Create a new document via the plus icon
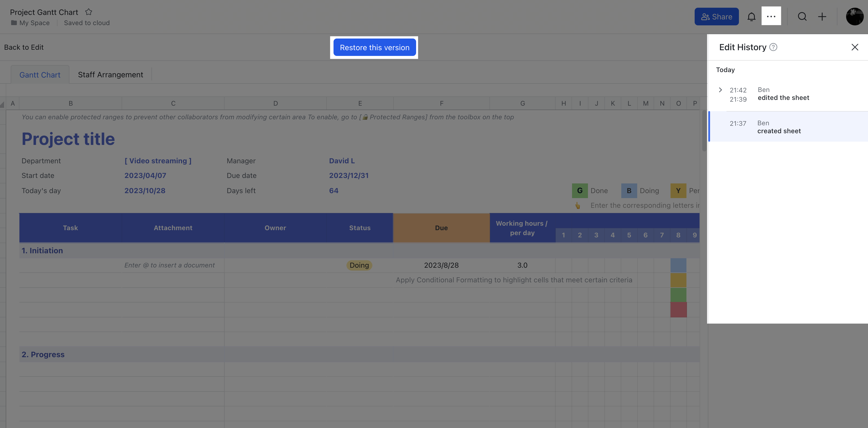The height and width of the screenshot is (428, 868). [822, 16]
